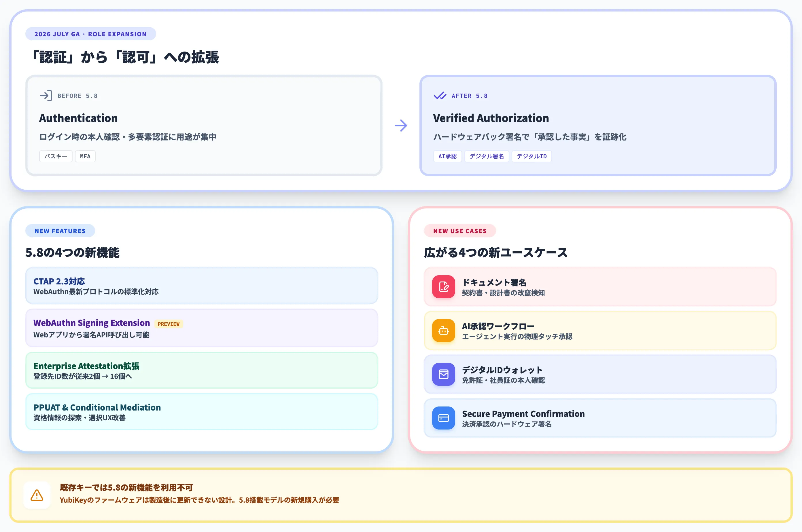
Task: Select the AI承認ワークフロー use case title
Action: click(498, 326)
